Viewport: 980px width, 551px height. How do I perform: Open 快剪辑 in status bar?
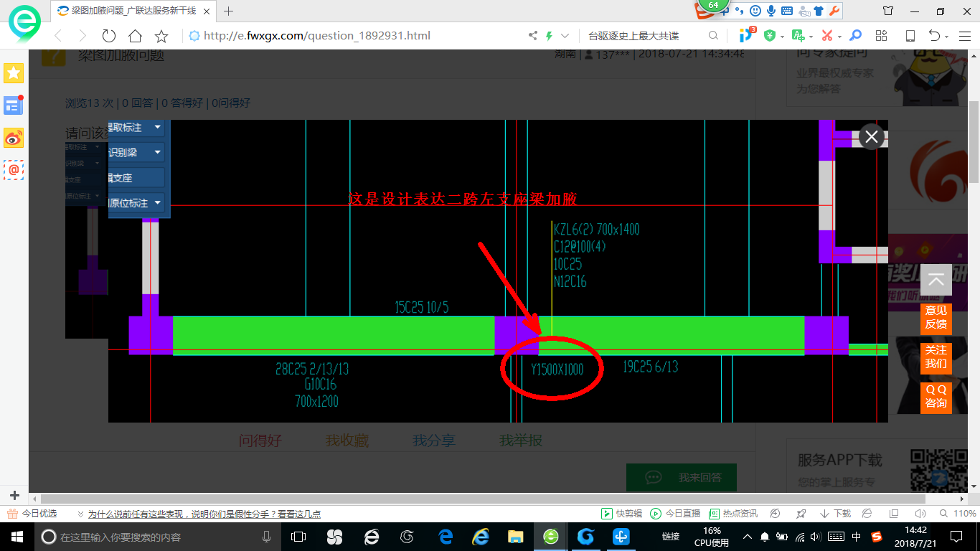click(x=621, y=514)
